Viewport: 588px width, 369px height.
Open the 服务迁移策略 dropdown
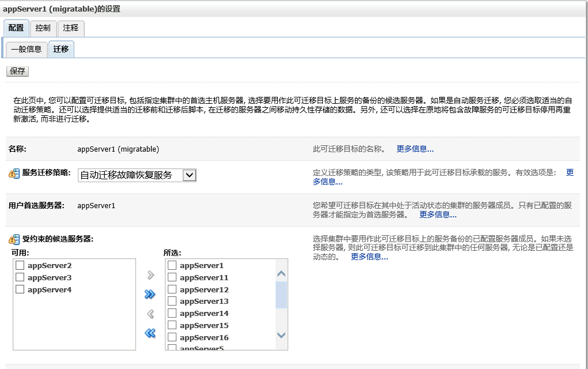137,175
